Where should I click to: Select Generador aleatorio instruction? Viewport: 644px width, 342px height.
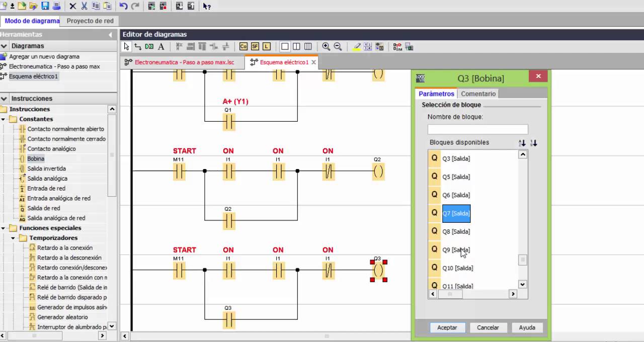click(62, 317)
